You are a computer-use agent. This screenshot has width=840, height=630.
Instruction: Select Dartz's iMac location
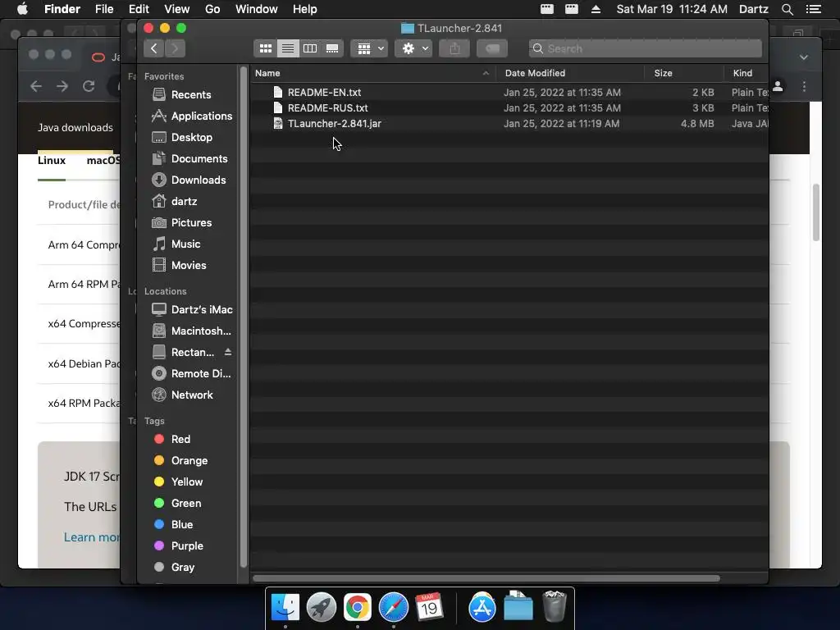(x=192, y=309)
